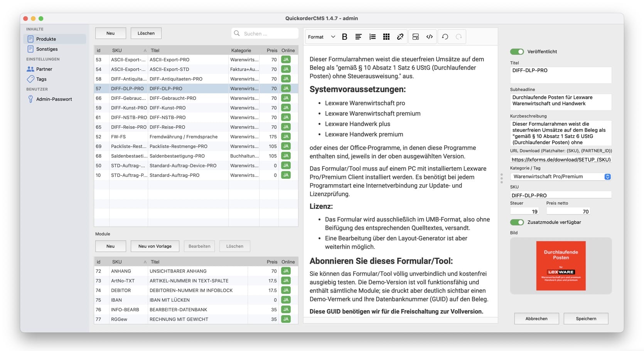Click the Titel field DIFF-DLP-PRO

[561, 75]
